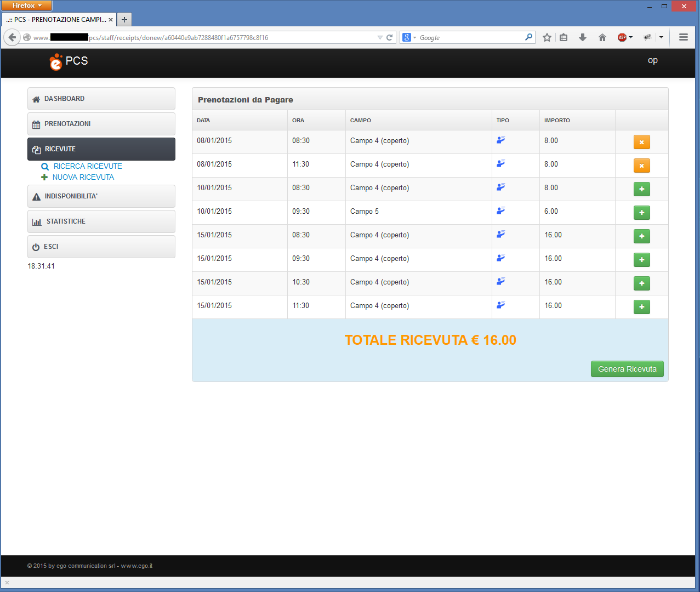
Task: Bookmark this page with the star icon
Action: point(547,37)
